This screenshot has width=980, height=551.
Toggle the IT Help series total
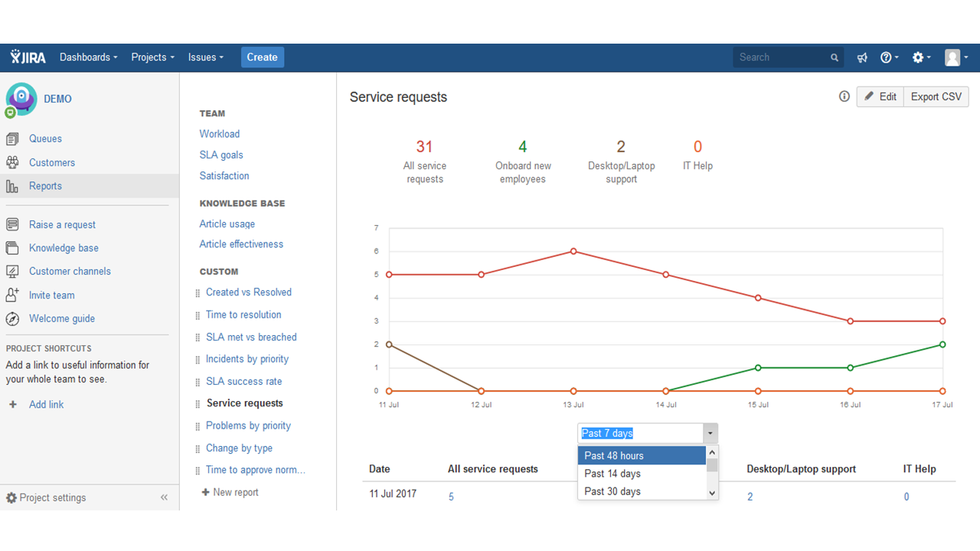(x=697, y=155)
